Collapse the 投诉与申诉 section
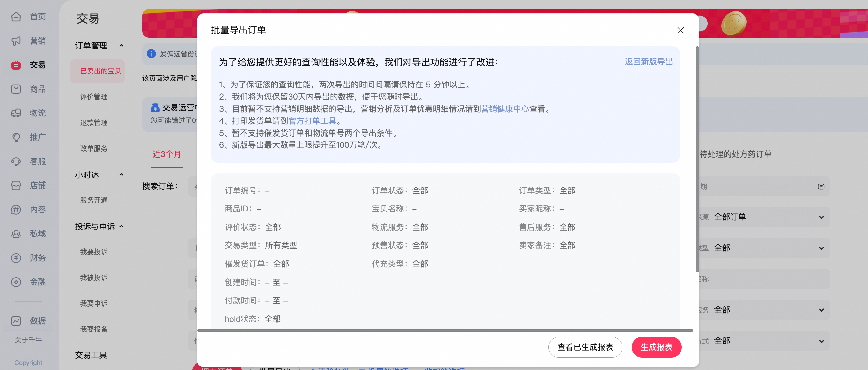 [121, 226]
